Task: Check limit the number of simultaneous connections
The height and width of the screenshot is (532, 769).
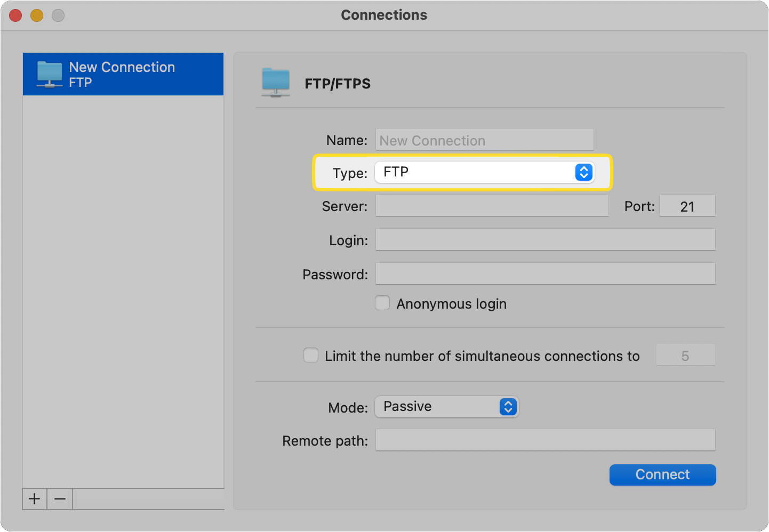Action: [311, 354]
